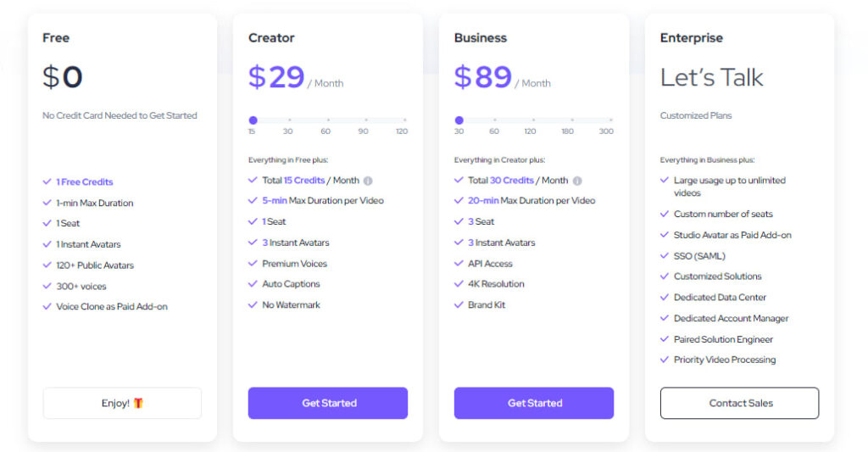Set Creator credits slider to 60
Image resolution: width=868 pixels, height=452 pixels.
(328, 120)
